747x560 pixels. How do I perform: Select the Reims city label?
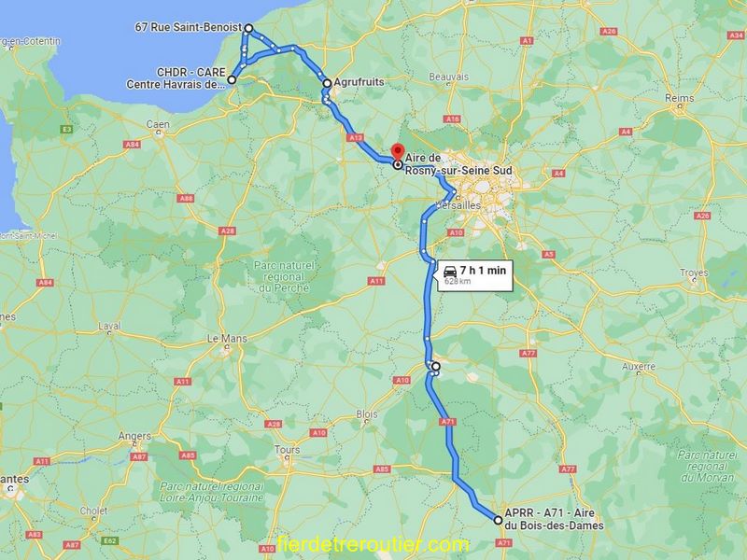680,98
